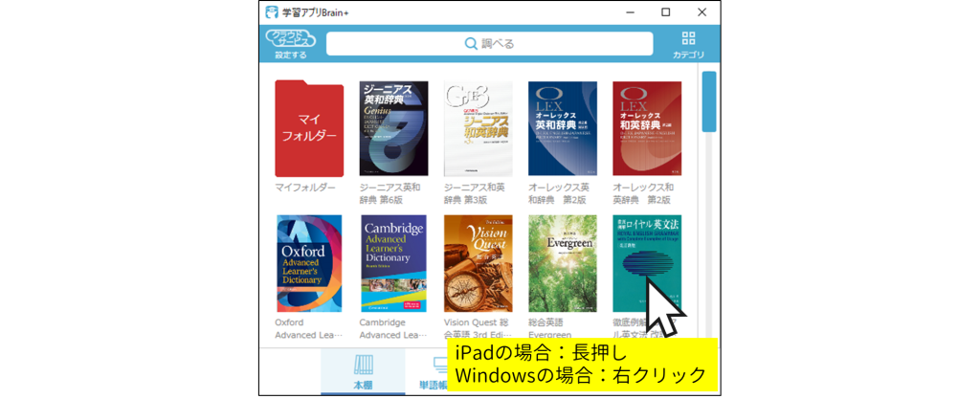Screen dimensions: 980x399
Task: Click the 総合英語 Evergreen caption
Action: tap(550, 328)
